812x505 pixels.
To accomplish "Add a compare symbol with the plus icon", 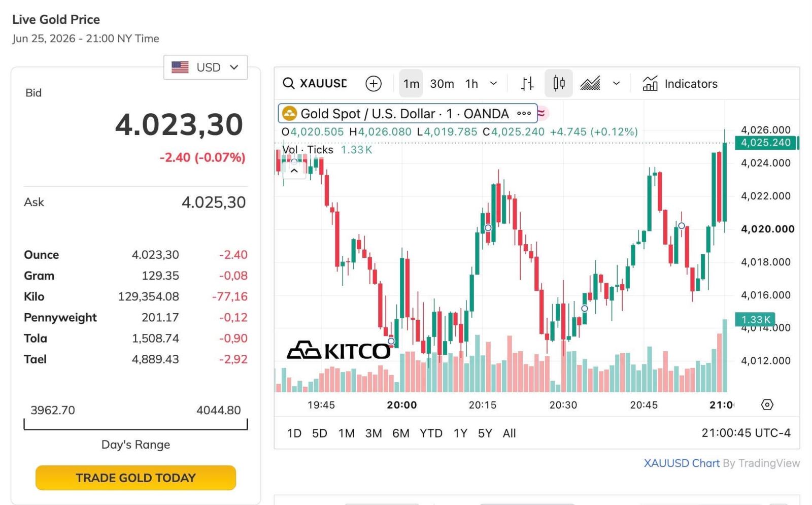I will pos(374,83).
